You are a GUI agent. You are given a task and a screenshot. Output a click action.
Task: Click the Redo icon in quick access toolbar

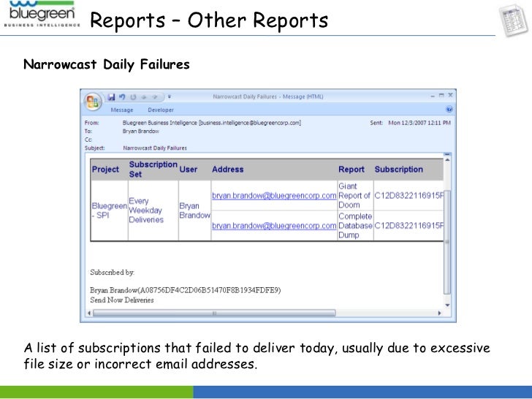pos(133,97)
